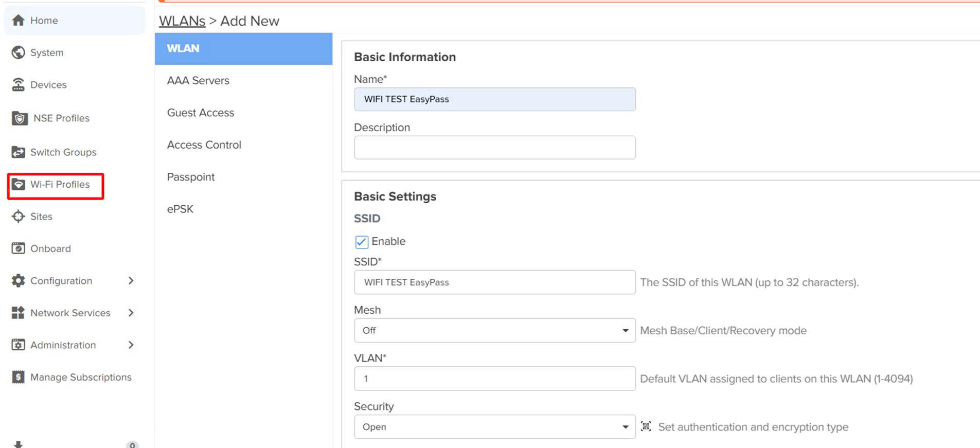980x448 pixels.
Task: Open Devices via its access point icon
Action: (19, 85)
